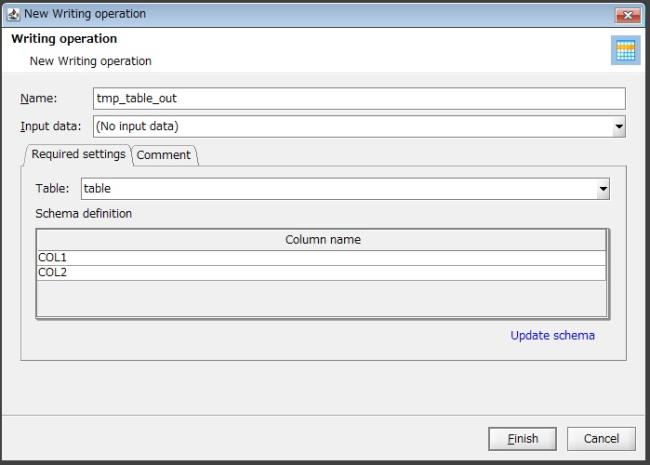Screen dimensions: 650x465
Task: Close the New Writing operation dialog
Action: tap(629, 14)
